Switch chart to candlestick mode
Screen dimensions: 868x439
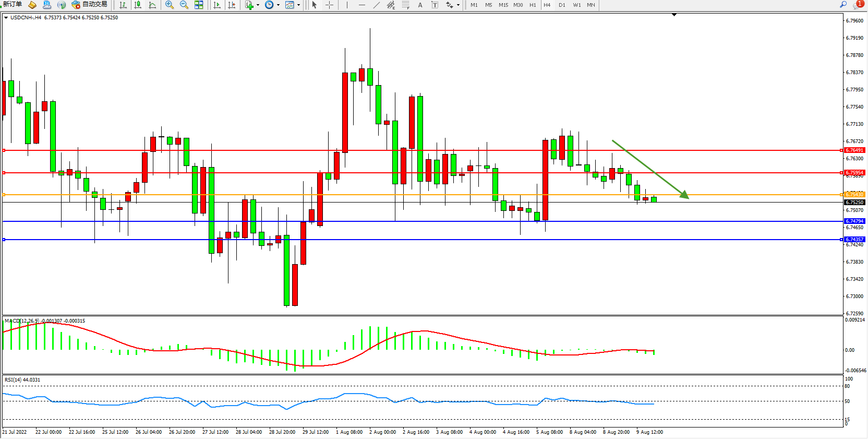(x=138, y=5)
